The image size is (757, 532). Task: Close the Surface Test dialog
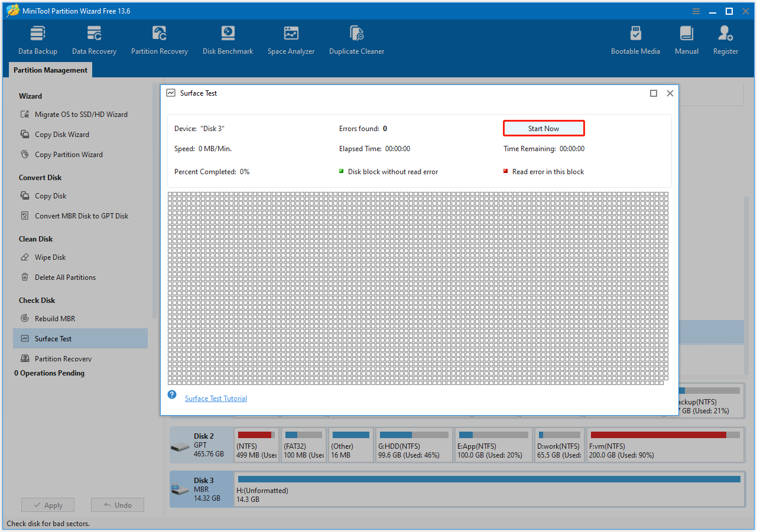(x=670, y=93)
